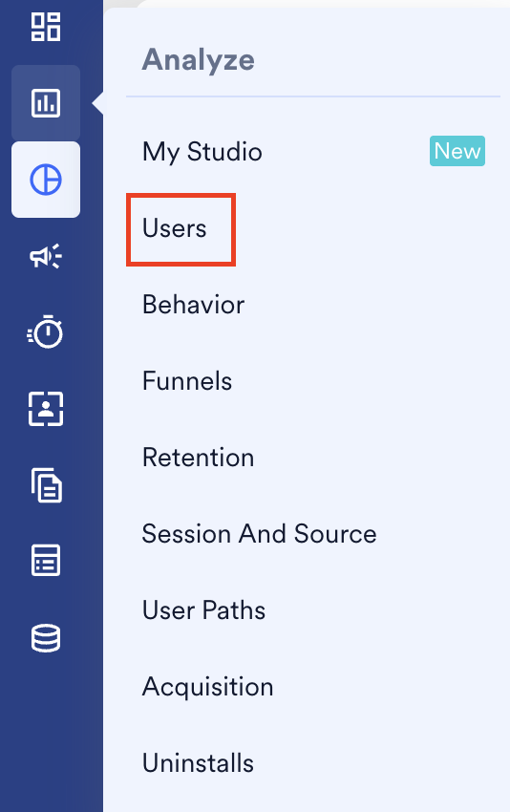Select Users in Analyze menu

[x=175, y=228]
